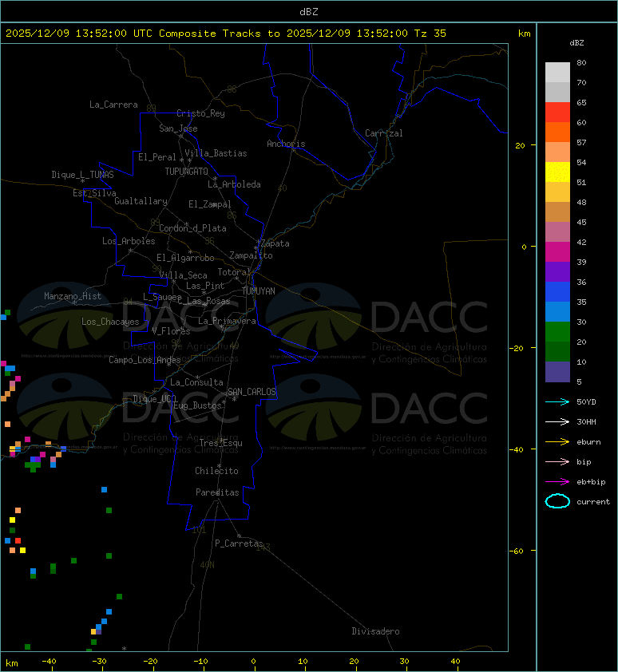Screen dimensions: 618x672
Task: Click the Anchoris map label
Action: 286,144
